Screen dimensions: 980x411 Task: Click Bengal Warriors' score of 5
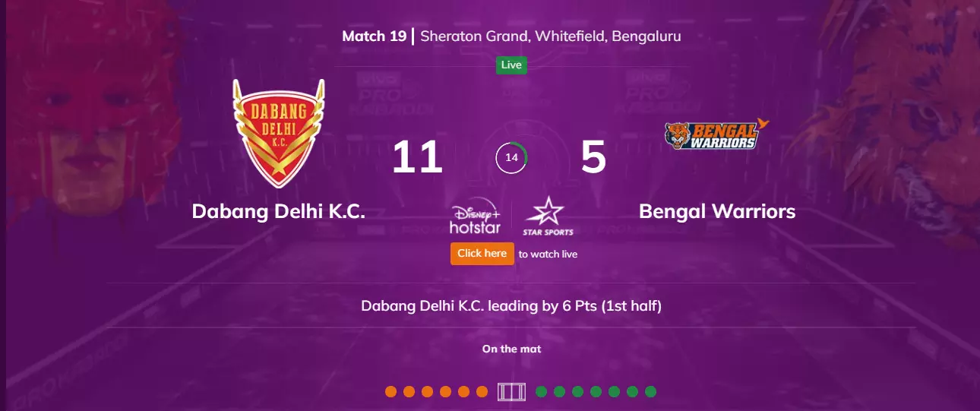[x=593, y=157]
